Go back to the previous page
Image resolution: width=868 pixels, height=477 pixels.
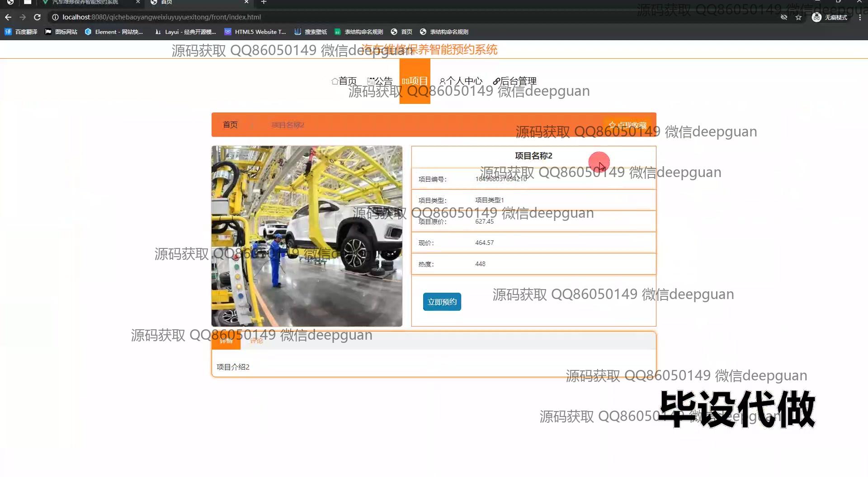click(x=8, y=17)
